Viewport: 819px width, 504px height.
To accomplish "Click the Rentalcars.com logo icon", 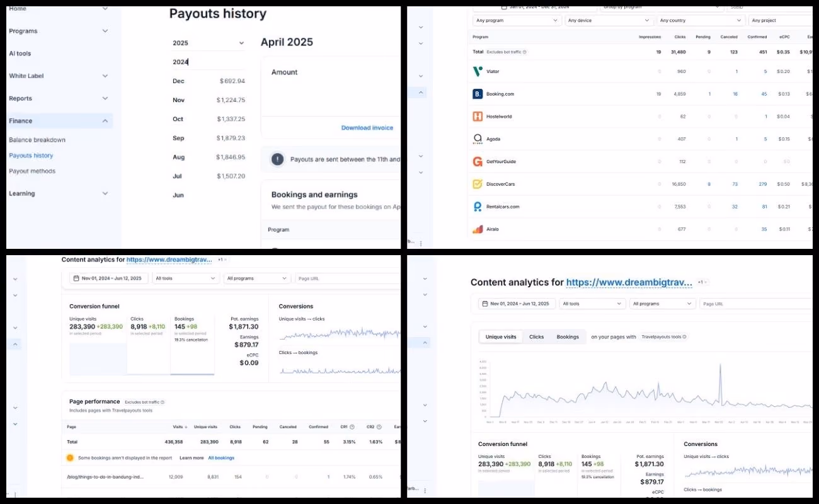I will coord(478,207).
